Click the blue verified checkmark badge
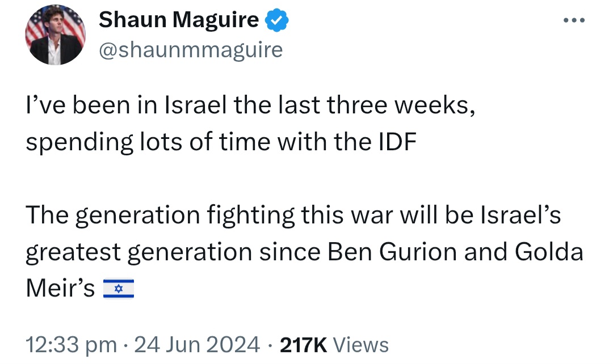613x364 pixels. (x=277, y=20)
